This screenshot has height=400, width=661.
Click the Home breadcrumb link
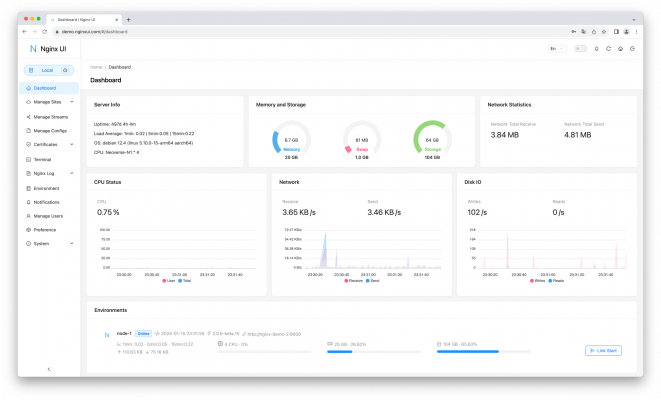[96, 67]
